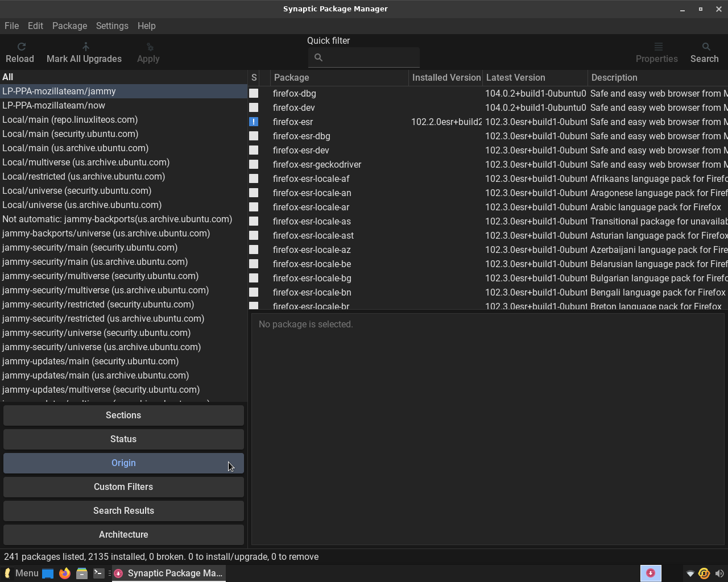This screenshot has height=582, width=728.
Task: Select All in origin list
Action: 123,77
